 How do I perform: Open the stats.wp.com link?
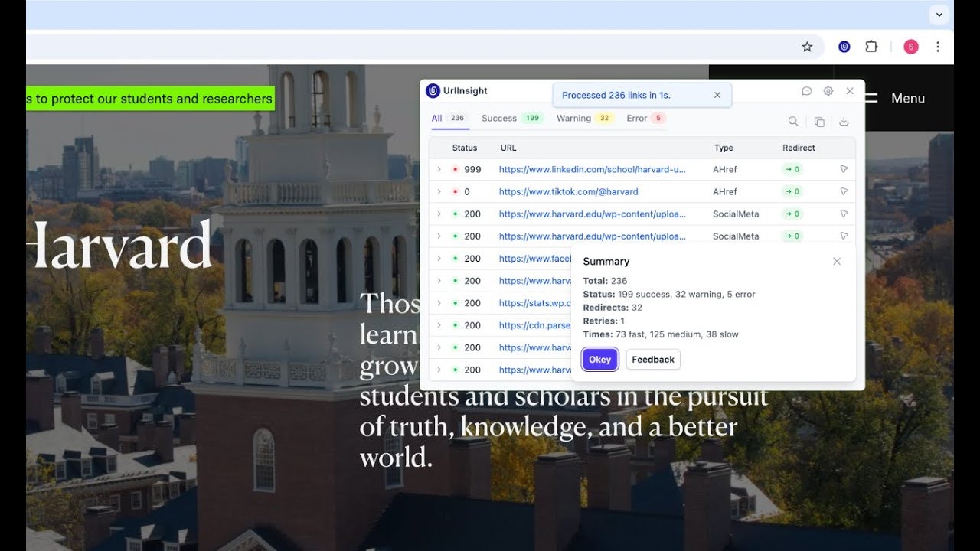click(x=535, y=303)
